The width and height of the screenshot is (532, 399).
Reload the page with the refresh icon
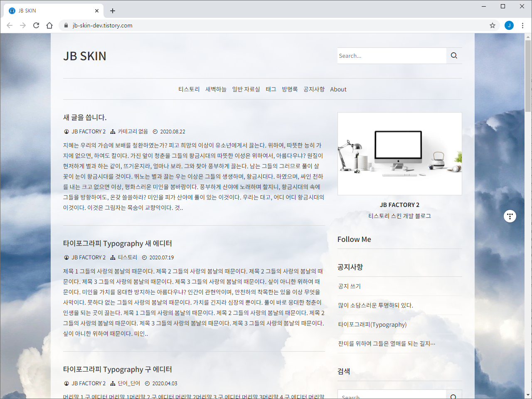tap(36, 25)
